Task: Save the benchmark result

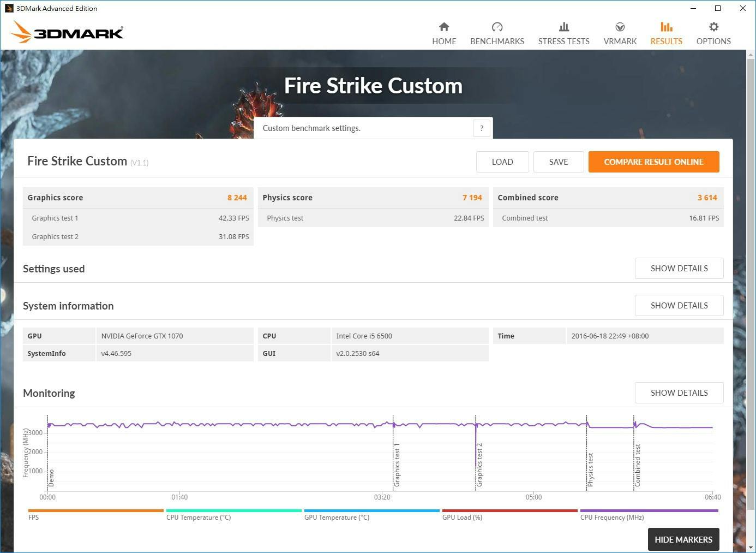Action: click(558, 162)
